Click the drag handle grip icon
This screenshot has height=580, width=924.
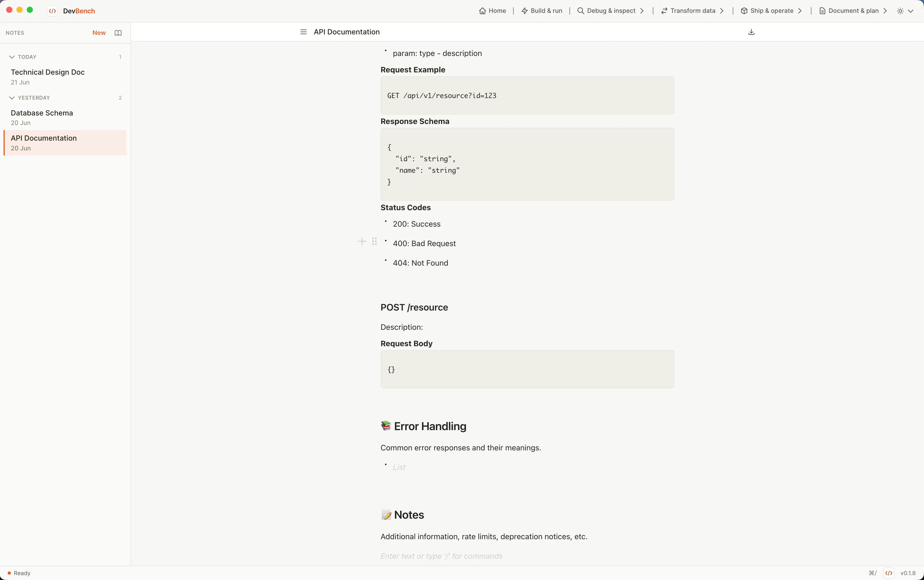tap(374, 241)
